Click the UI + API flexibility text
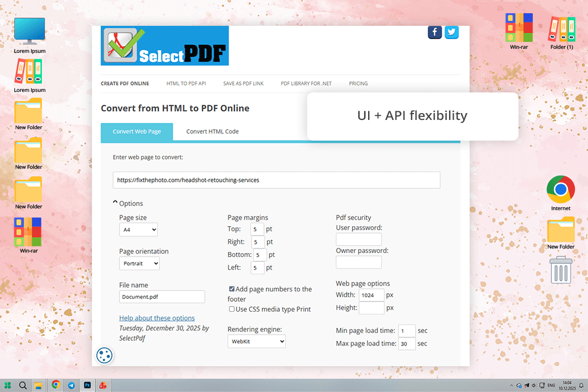The width and height of the screenshot is (588, 392). pos(412,115)
